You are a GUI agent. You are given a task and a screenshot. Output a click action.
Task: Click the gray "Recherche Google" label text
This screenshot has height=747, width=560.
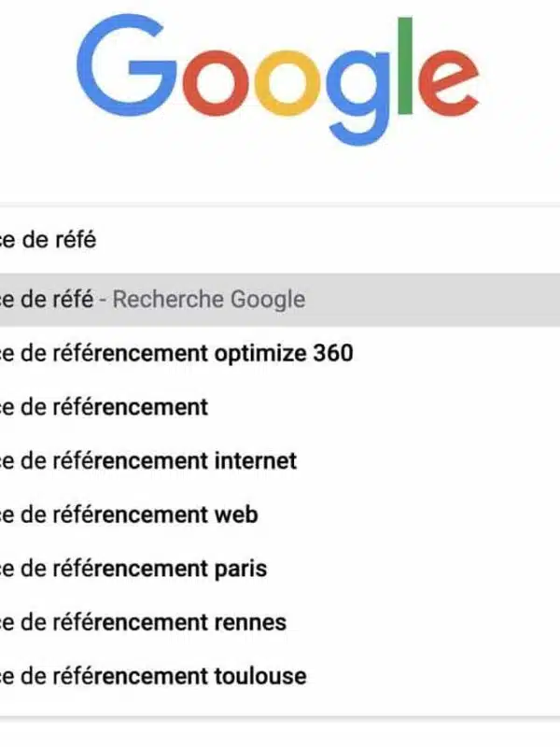click(208, 300)
